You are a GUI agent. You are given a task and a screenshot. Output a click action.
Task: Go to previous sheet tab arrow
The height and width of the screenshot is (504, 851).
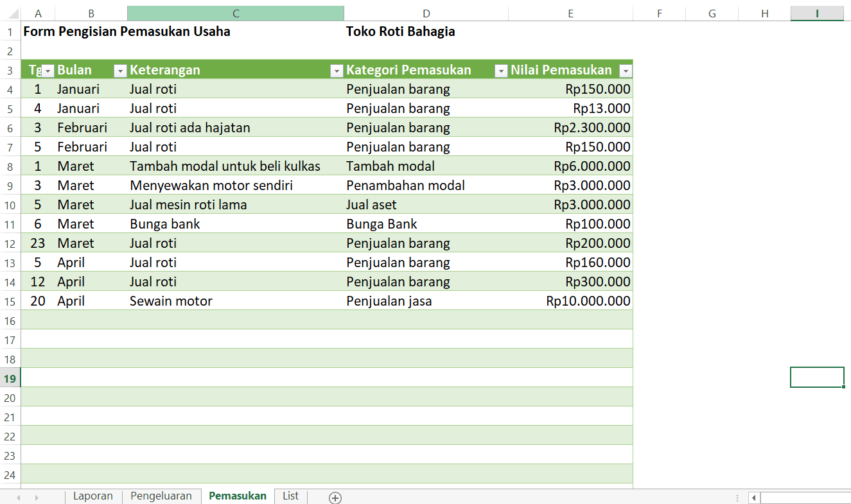click(19, 498)
